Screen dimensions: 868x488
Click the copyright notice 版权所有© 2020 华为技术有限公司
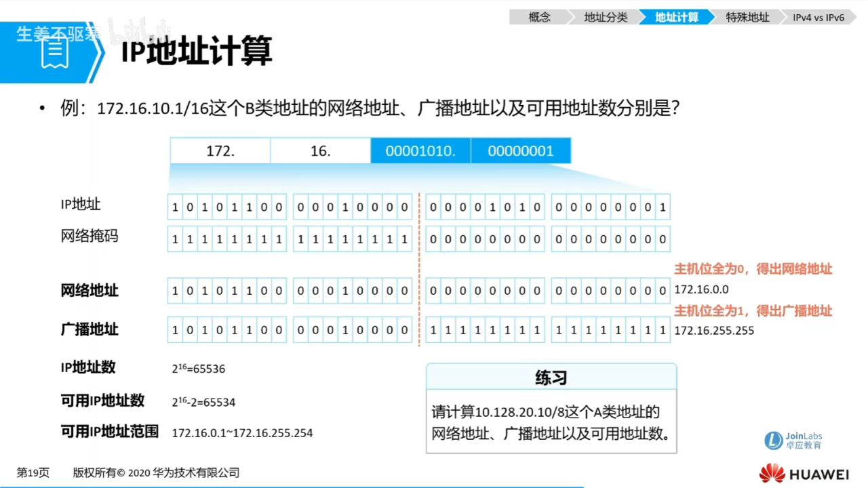[x=157, y=473]
